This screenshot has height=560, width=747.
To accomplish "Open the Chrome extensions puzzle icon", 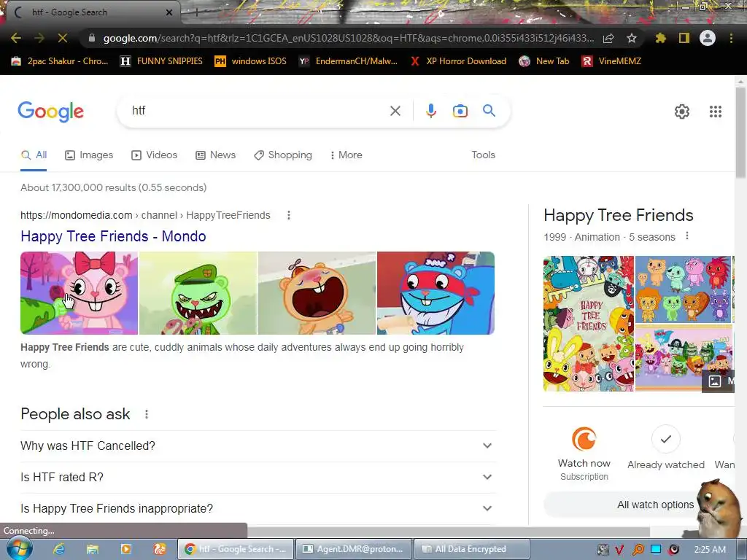I will (x=661, y=38).
